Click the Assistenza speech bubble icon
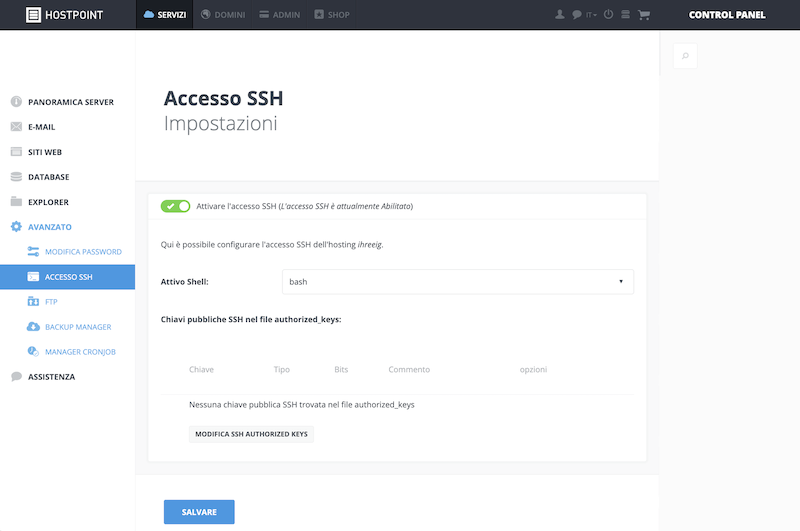800x531 pixels. click(16, 376)
